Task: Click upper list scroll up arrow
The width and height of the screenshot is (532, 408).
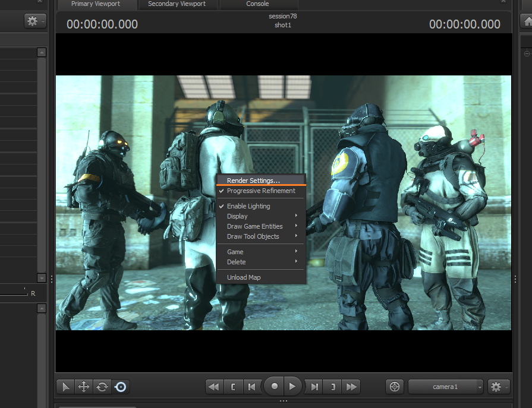Action: [x=42, y=52]
